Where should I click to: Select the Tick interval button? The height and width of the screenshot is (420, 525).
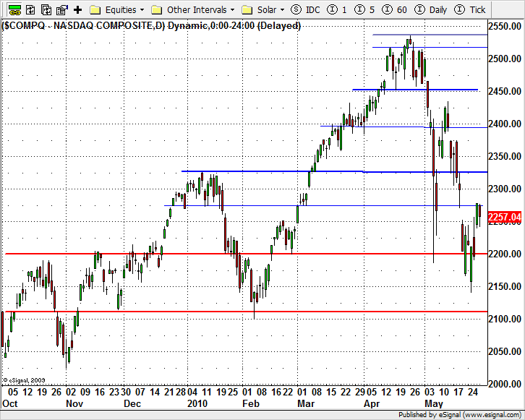470,9
